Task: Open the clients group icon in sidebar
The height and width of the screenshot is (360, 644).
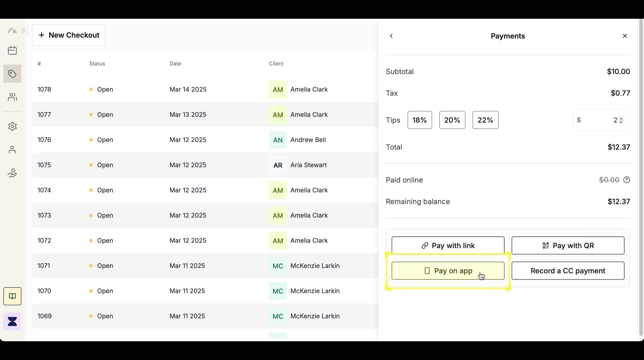Action: pyautogui.click(x=12, y=97)
